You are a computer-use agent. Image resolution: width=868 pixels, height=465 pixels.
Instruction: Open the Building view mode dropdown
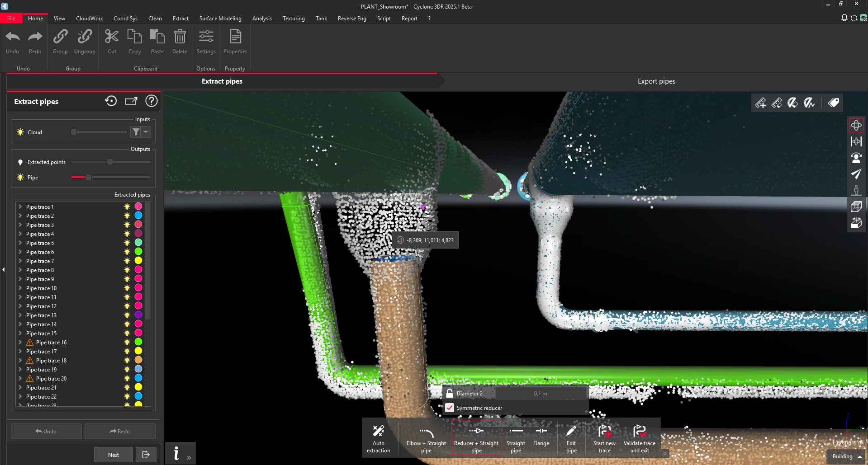pyautogui.click(x=846, y=456)
